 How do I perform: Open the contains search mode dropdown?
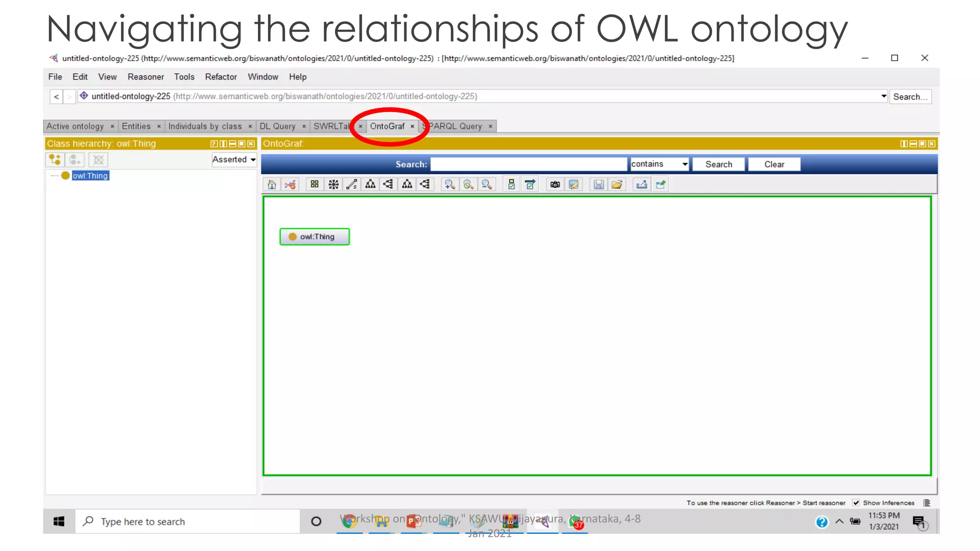click(x=659, y=164)
